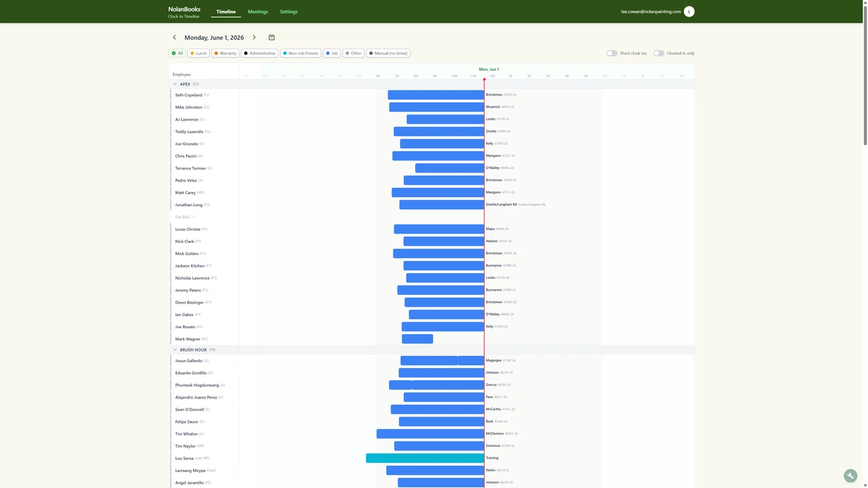Image resolution: width=868 pixels, height=488 pixels.
Task: Select the Administrative filter chip
Action: [x=260, y=53]
